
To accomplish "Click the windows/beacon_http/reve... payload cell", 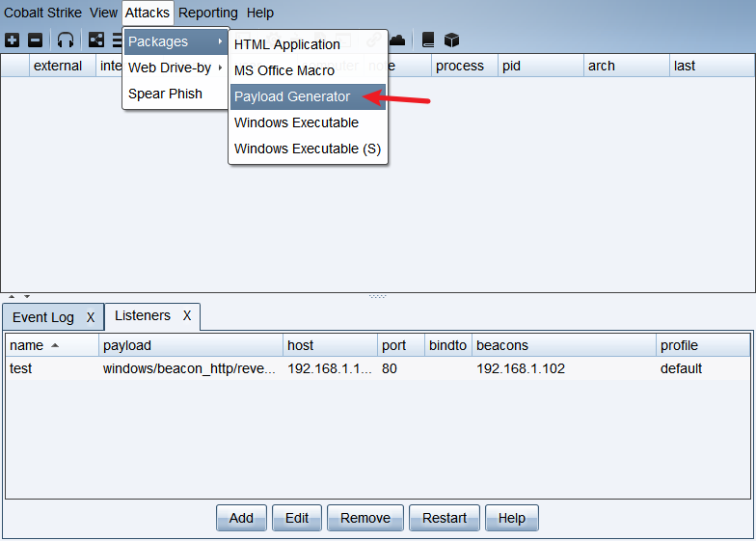I will 189,368.
